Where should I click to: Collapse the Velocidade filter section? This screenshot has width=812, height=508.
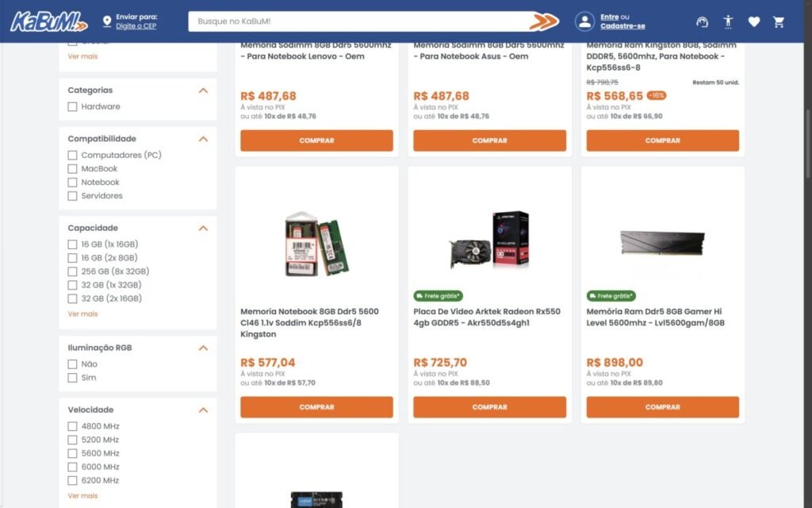point(203,410)
